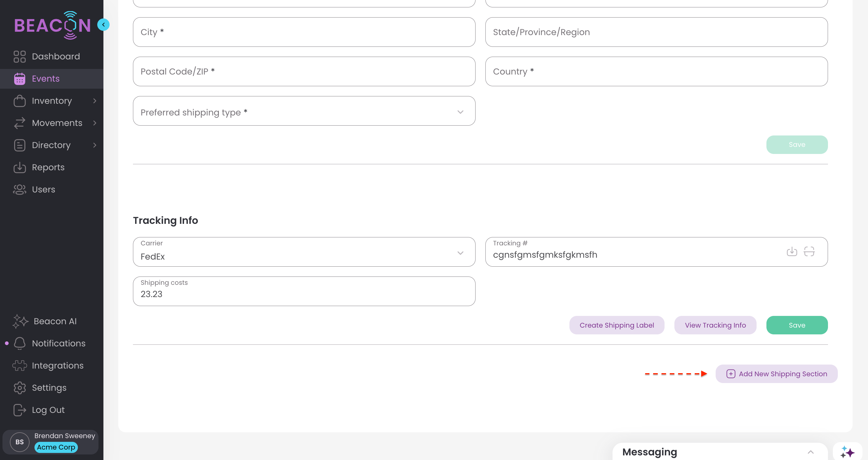Open Integrations in the sidebar

[51, 366]
